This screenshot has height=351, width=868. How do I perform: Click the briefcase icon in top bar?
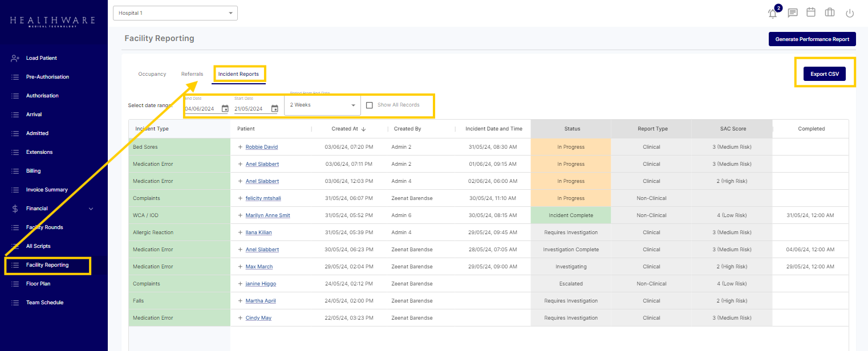click(829, 13)
